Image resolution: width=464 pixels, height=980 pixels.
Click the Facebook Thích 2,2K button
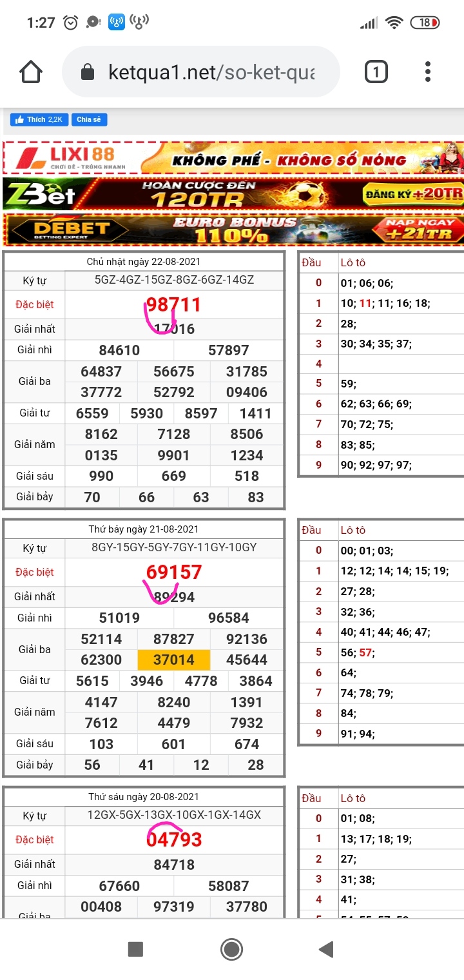click(x=39, y=119)
